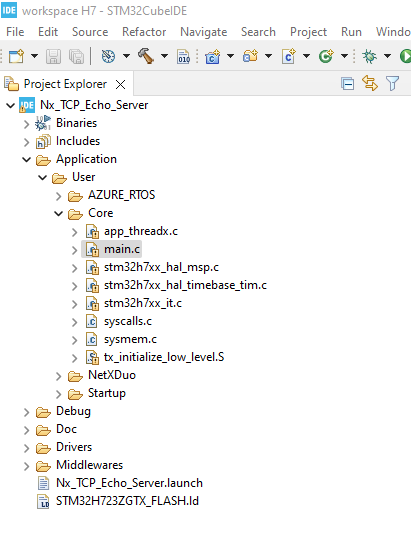Image resolution: width=411 pixels, height=560 pixels.
Task: Open the Navigate menu
Action: [x=204, y=32]
